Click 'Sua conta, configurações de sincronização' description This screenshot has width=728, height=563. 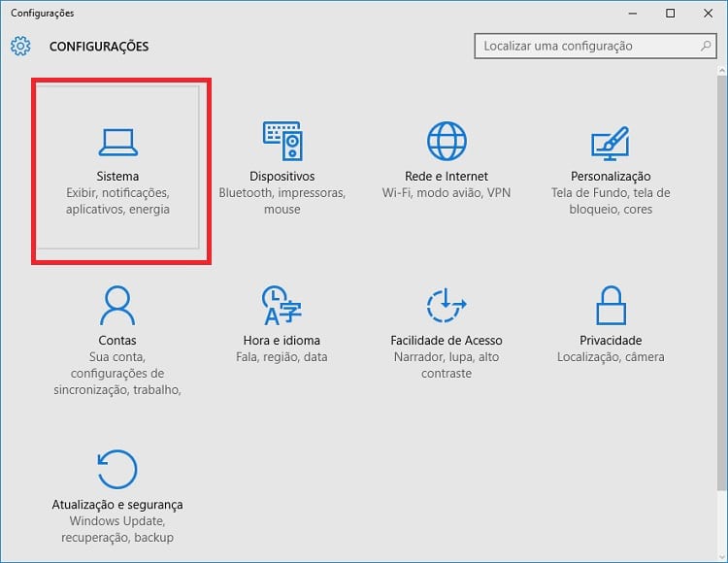pyautogui.click(x=117, y=373)
